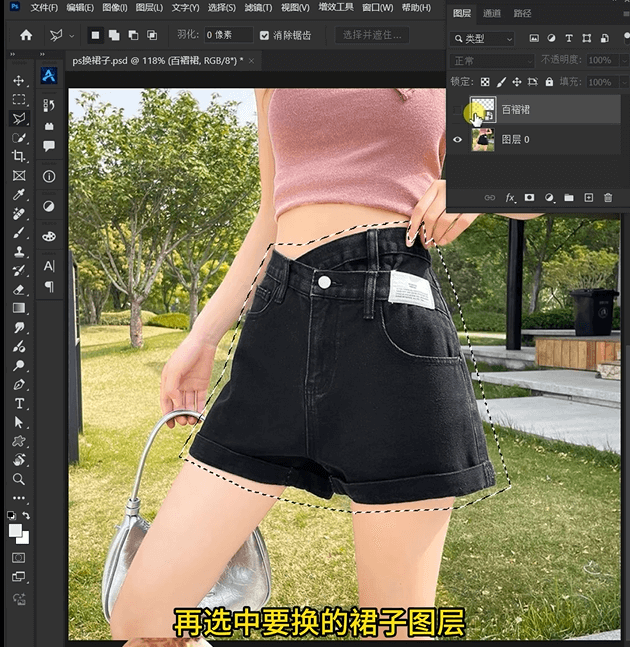Screen dimensions: 630x647
Task: Delete layer with trash icon
Action: [x=608, y=198]
